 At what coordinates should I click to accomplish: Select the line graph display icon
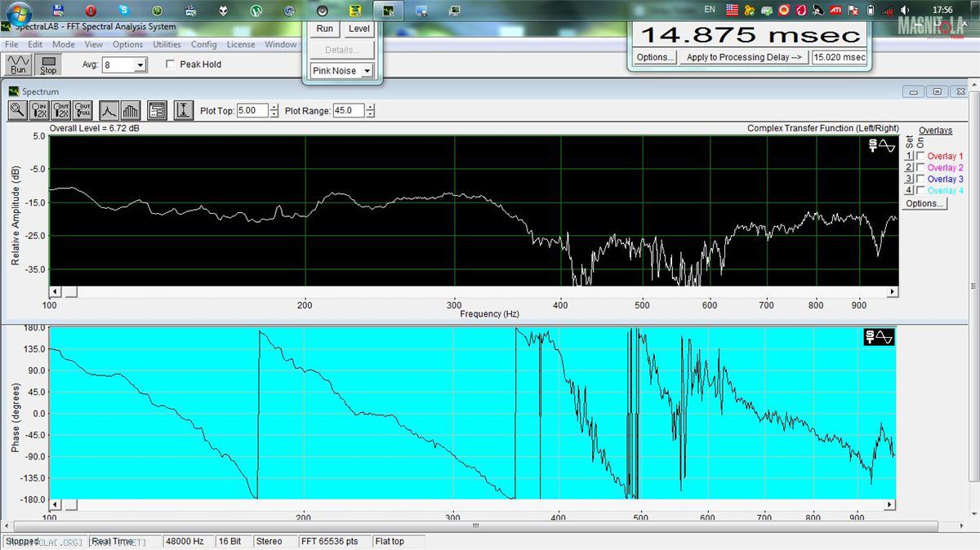pyautogui.click(x=109, y=110)
